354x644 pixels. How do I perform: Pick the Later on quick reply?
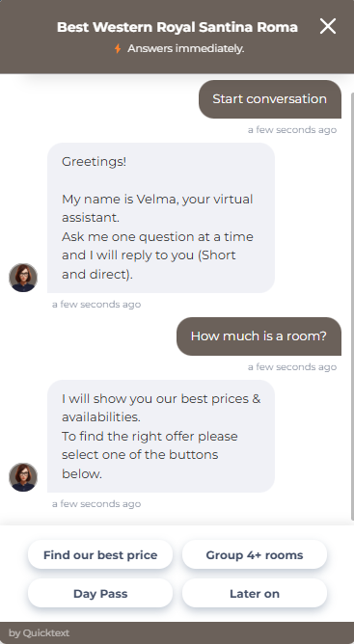pyautogui.click(x=255, y=594)
